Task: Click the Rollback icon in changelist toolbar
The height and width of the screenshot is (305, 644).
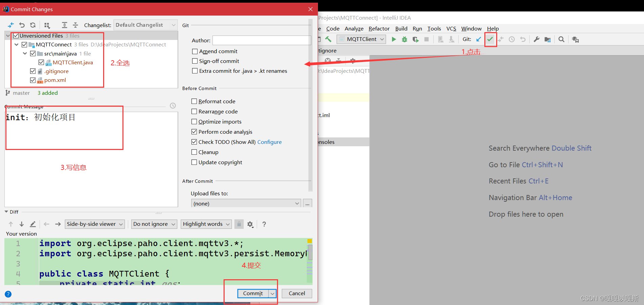Action: (22, 25)
